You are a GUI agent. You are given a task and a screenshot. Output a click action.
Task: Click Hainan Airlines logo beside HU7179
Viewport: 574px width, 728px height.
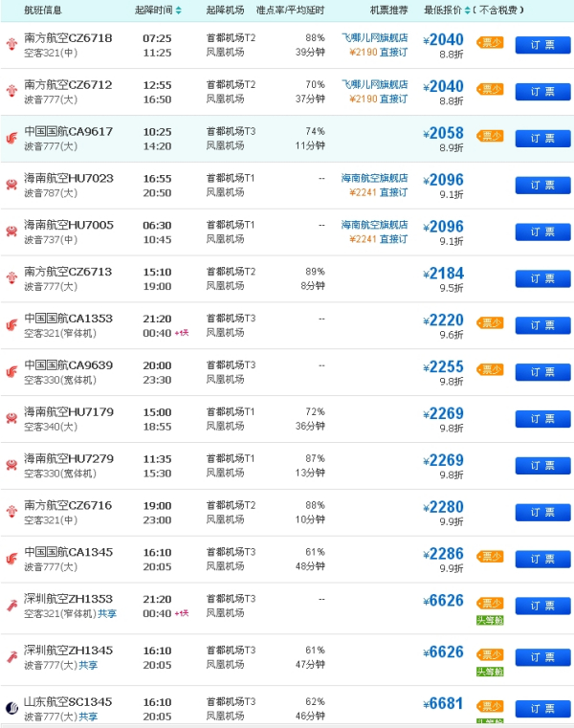[x=11, y=418]
